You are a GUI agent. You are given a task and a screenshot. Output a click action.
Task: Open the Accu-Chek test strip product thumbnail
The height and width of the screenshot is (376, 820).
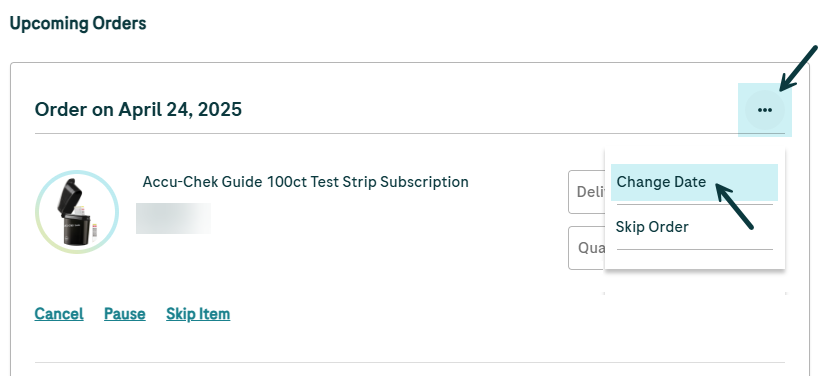[77, 212]
